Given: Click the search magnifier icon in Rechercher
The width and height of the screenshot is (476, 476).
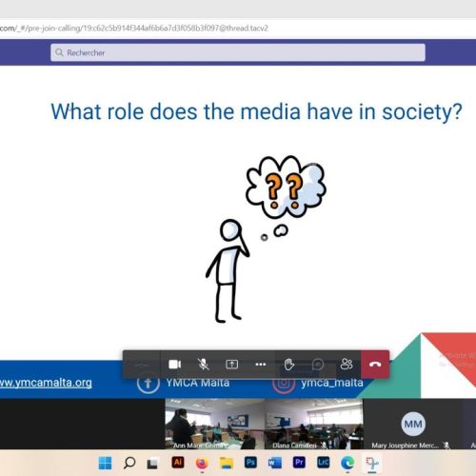Looking at the screenshot, I should pos(59,52).
